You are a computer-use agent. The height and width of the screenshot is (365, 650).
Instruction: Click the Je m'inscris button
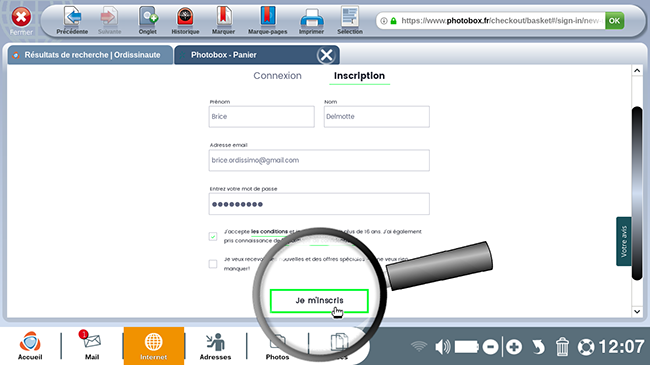point(319,301)
